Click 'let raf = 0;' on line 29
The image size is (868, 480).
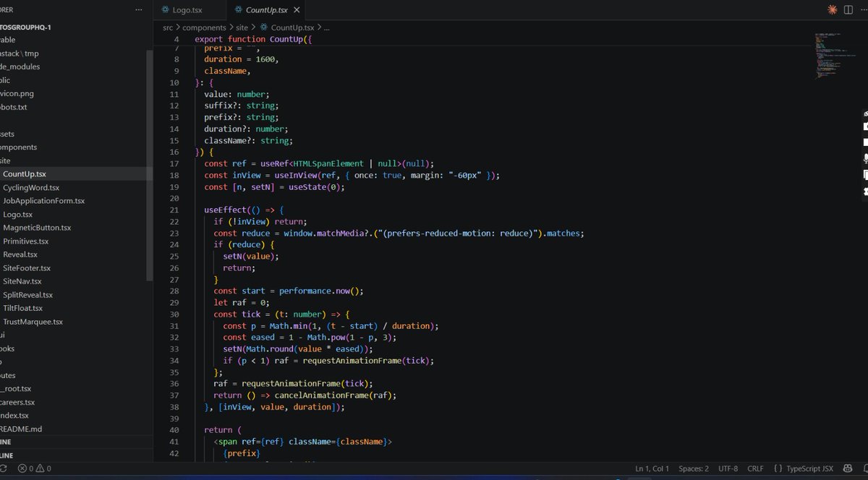[x=241, y=302]
